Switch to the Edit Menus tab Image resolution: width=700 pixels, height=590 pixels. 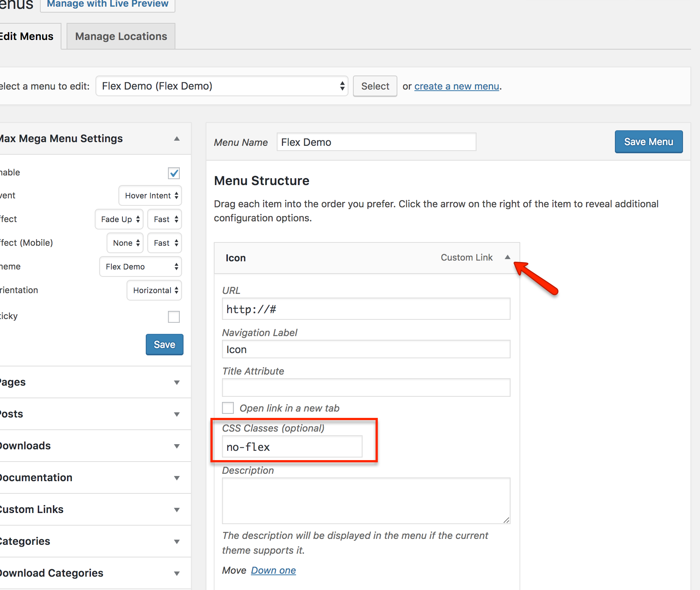(x=28, y=36)
